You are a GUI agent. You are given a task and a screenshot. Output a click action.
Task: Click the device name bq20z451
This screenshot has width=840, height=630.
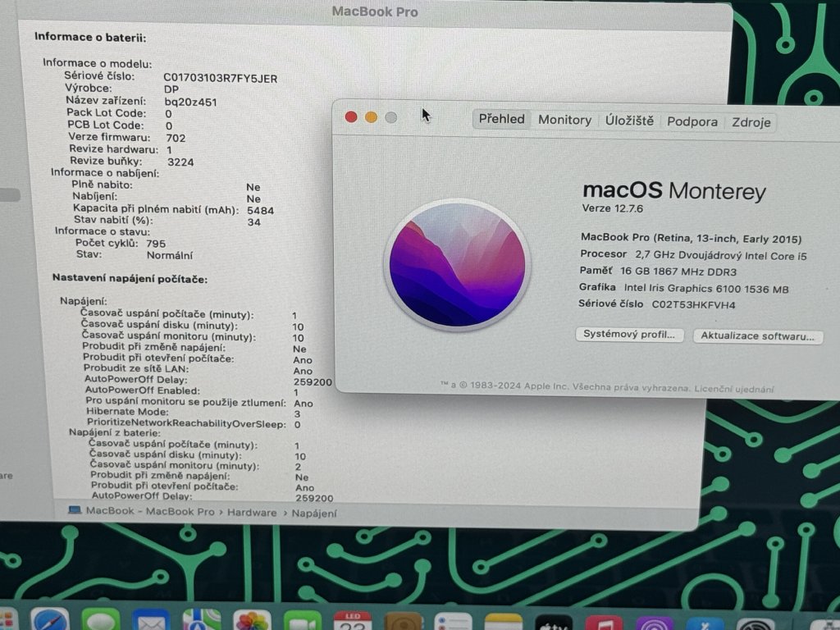pyautogui.click(x=190, y=102)
